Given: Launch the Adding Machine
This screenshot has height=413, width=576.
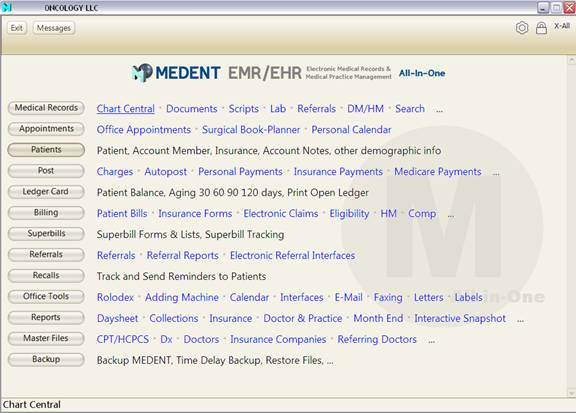Looking at the screenshot, I should pyautogui.click(x=181, y=297).
